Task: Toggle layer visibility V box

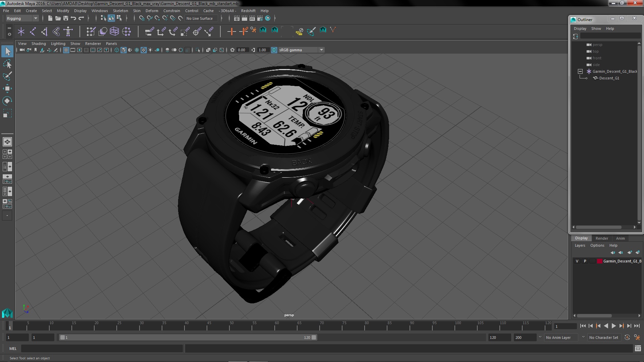Action: 577,261
